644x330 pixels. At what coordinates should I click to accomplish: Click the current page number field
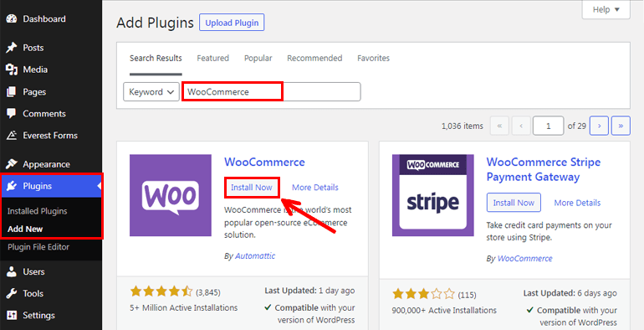click(x=548, y=126)
